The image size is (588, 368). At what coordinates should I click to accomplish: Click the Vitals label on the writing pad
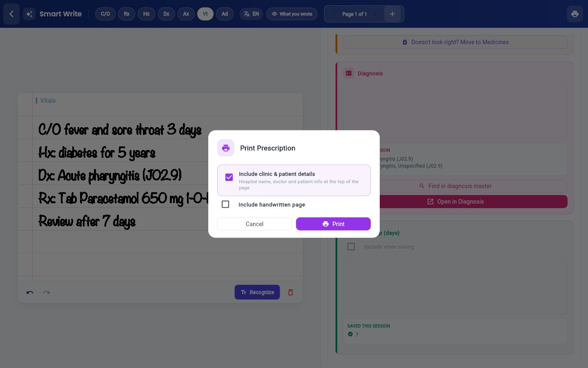click(x=48, y=101)
